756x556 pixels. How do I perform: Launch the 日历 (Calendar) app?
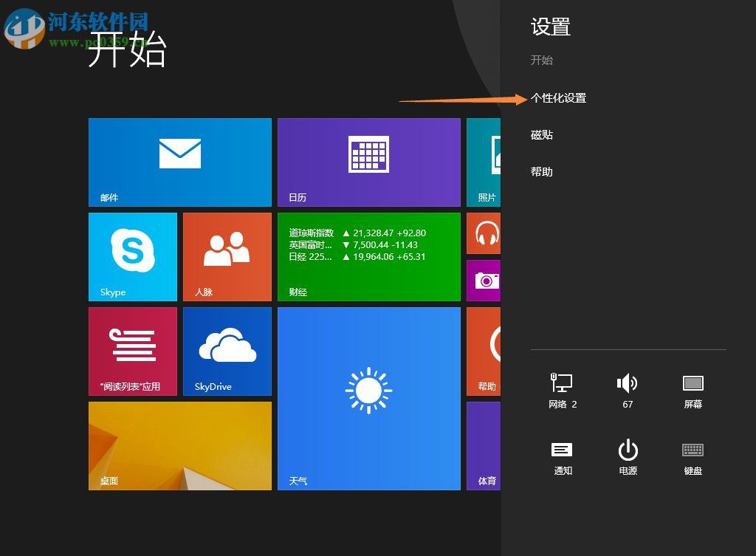click(369, 162)
